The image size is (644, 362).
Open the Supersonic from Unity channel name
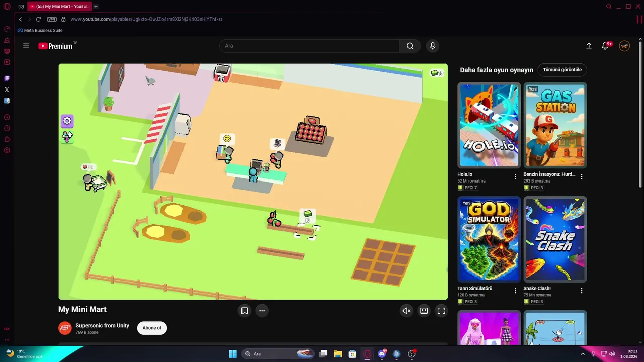point(103,326)
